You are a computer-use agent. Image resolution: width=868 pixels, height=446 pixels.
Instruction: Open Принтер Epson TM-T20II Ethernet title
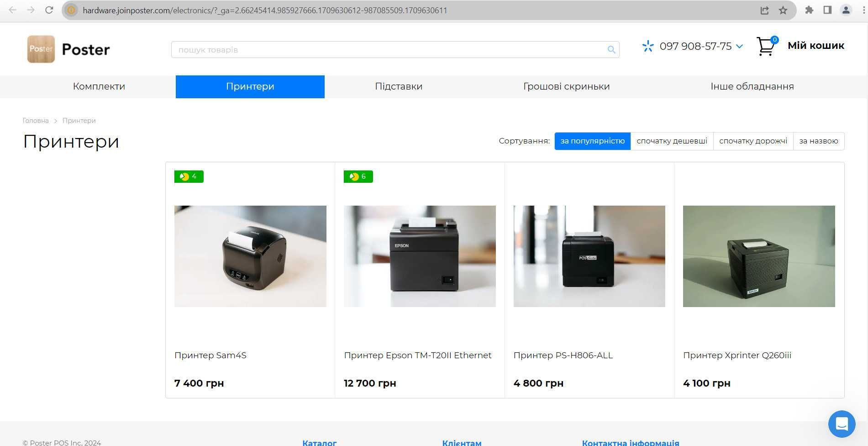point(418,355)
